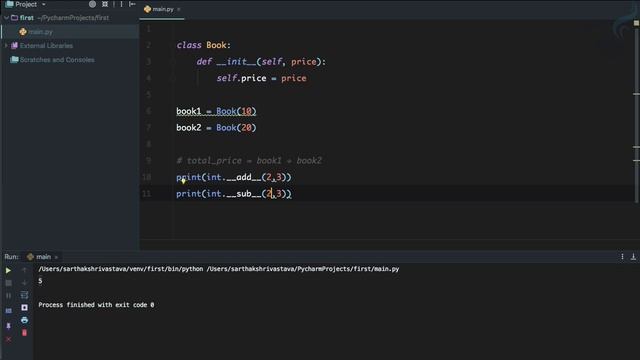Toggle soft-wrap in the Run console

tap(24, 295)
